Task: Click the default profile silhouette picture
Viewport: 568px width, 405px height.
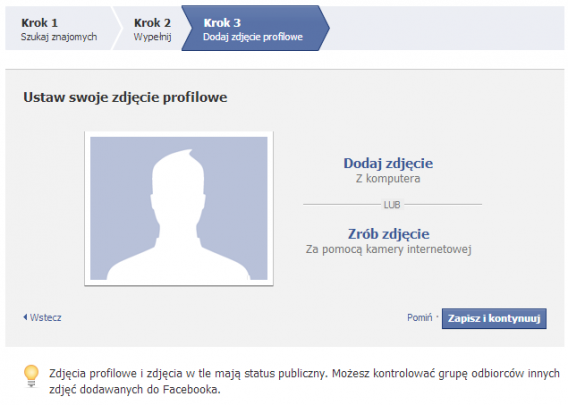Action: 179,208
